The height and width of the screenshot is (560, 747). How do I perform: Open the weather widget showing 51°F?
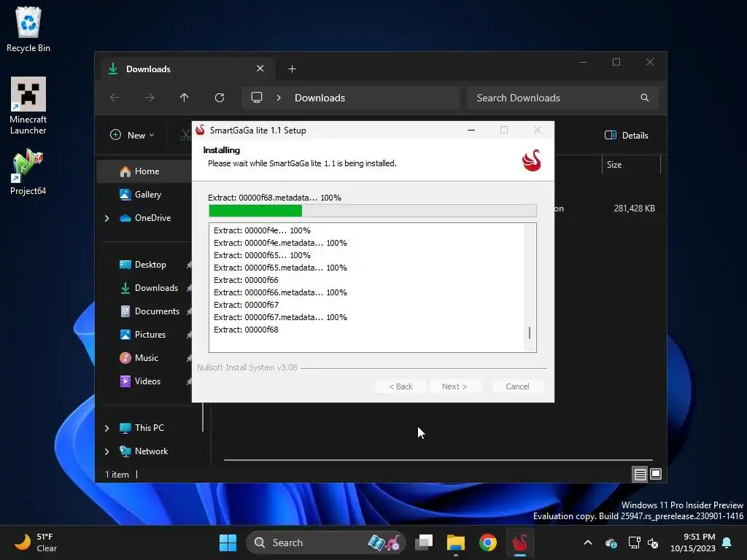pyautogui.click(x=36, y=542)
